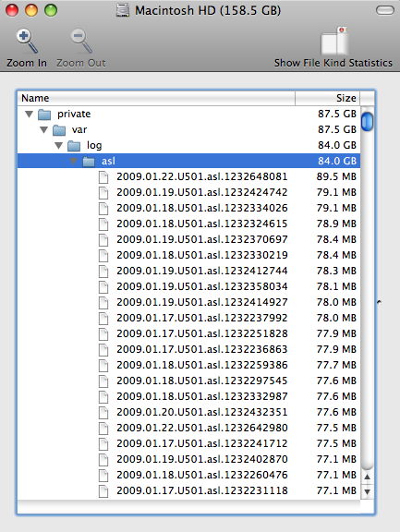The image size is (400, 532).
Task: Click document icon of 2009.01.17.U501.asl.1232251828
Action: 103,334
